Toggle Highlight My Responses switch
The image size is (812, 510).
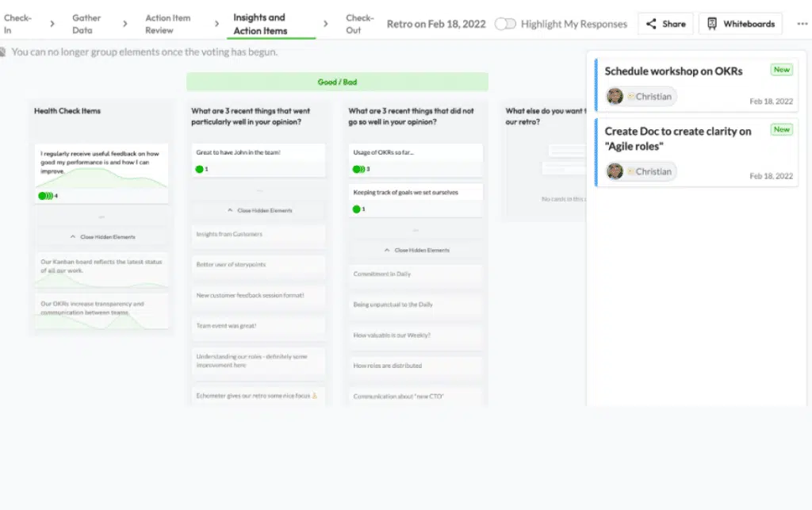[505, 24]
